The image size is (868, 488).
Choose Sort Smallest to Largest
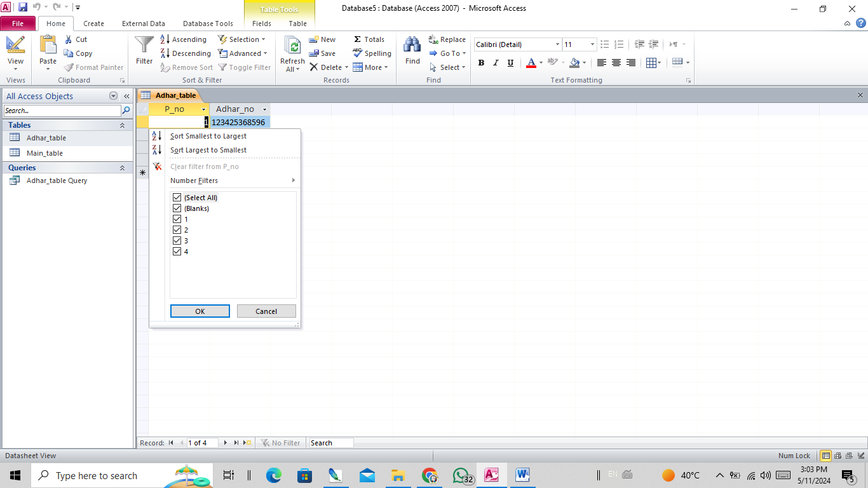coord(208,136)
